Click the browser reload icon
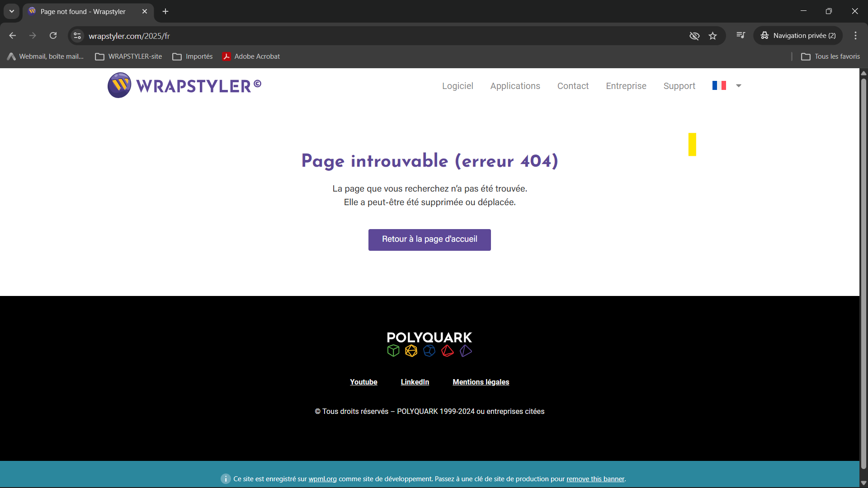Image resolution: width=868 pixels, height=488 pixels. (53, 36)
